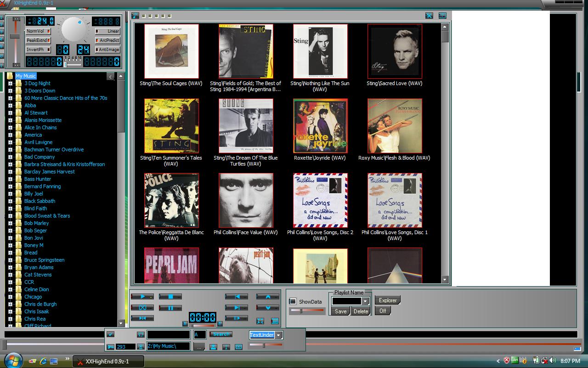The height and width of the screenshot is (368, 588).
Task: Click the XXHighEnd 0.9z-1 taskbar button
Action: [108, 361]
